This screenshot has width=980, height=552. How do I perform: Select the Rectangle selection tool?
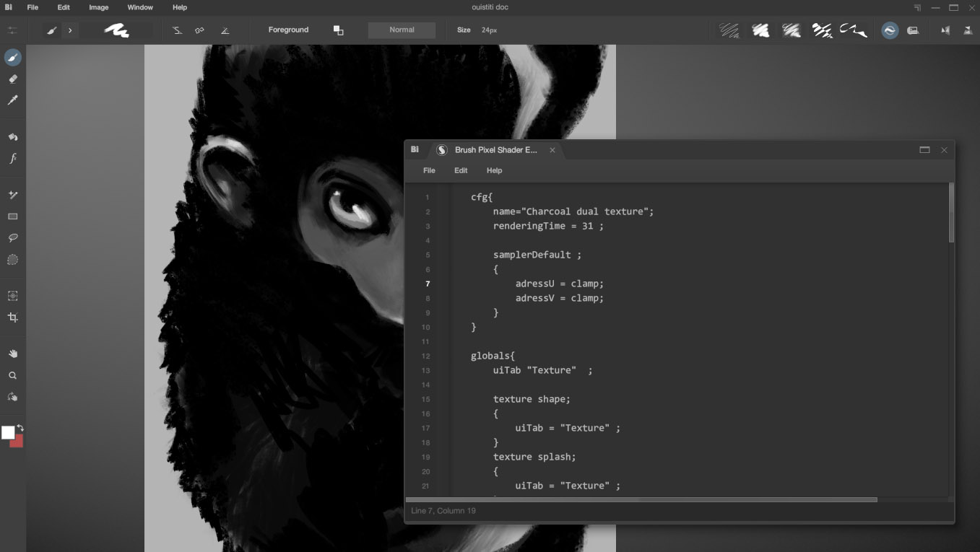tap(13, 216)
